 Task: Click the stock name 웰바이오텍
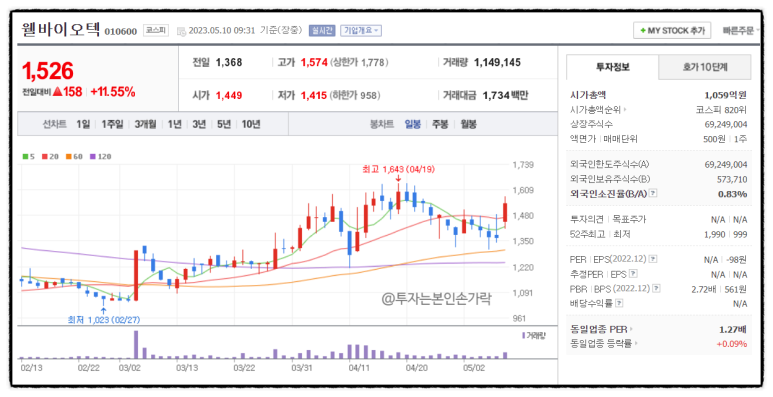(x=61, y=30)
